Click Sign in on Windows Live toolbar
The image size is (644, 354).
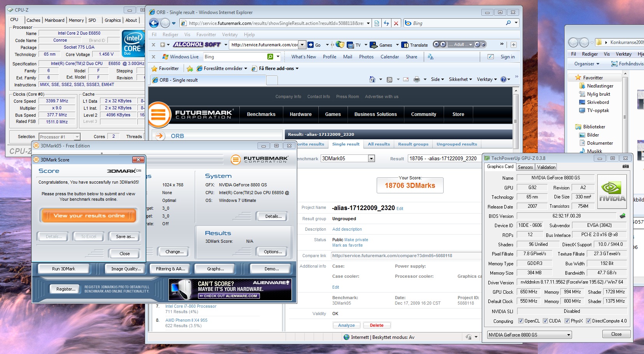point(507,57)
